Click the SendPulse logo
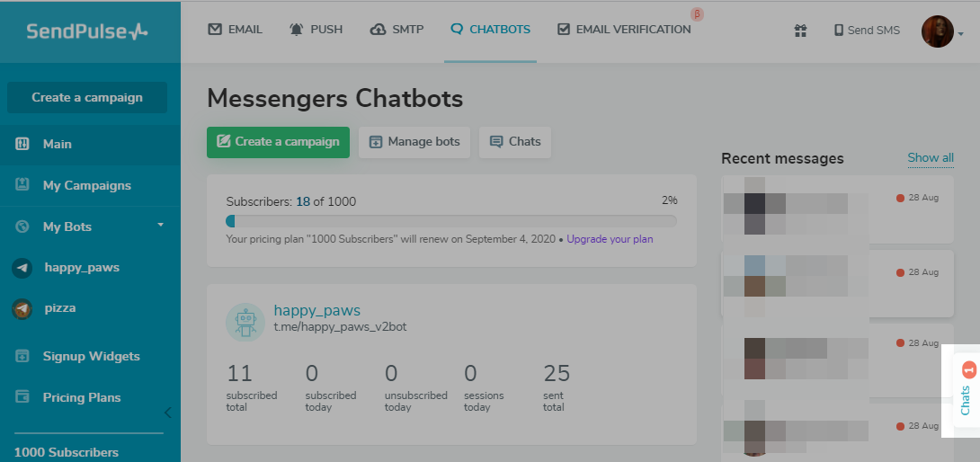This screenshot has width=980, height=462. tap(87, 31)
